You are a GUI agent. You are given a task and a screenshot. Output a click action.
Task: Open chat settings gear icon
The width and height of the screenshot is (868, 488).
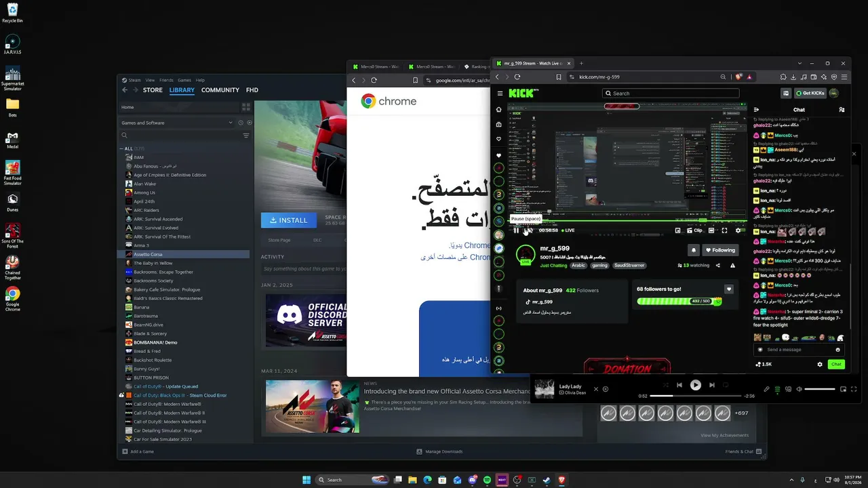pyautogui.click(x=820, y=364)
